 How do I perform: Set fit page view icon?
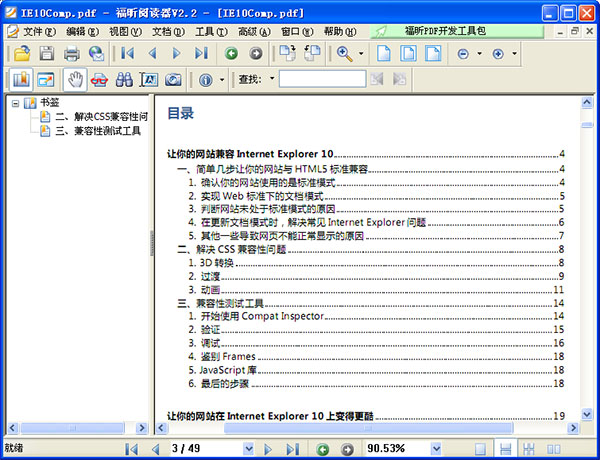(x=408, y=53)
